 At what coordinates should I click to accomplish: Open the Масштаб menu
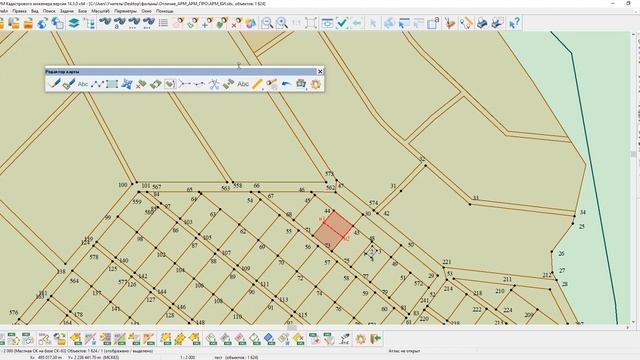click(x=100, y=11)
